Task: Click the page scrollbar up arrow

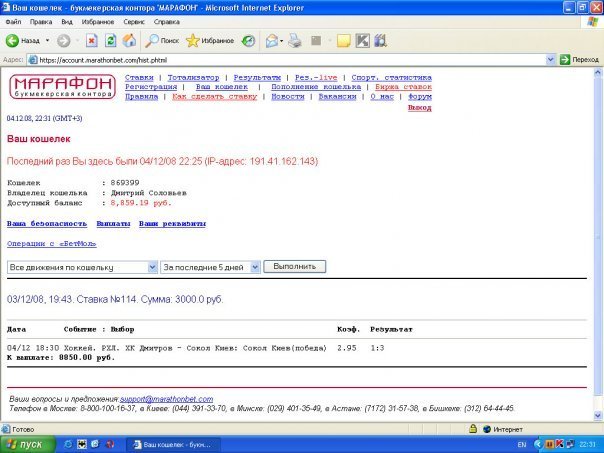Action: [598, 72]
